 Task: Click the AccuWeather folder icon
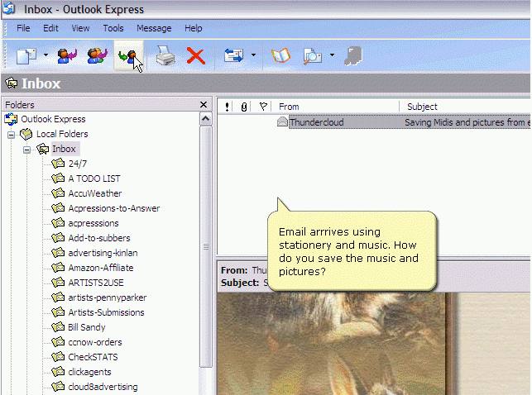click(x=58, y=193)
